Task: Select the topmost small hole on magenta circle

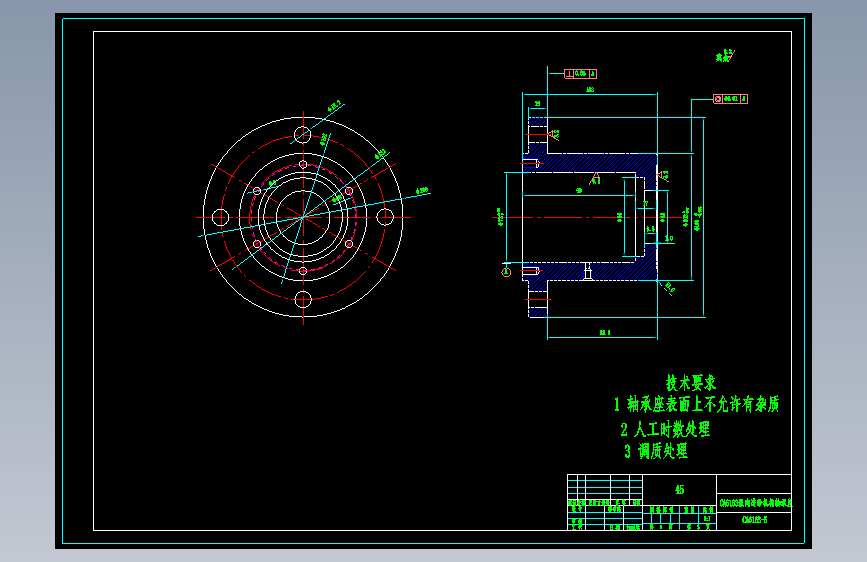Action: [x=303, y=164]
